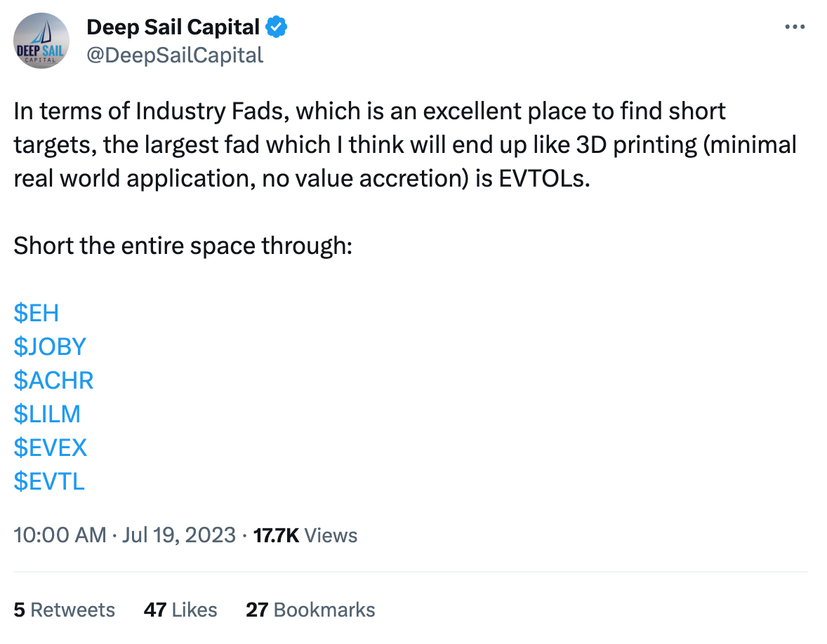827x644 pixels.
Task: Click the first line about Industry Fads
Action: click(370, 112)
